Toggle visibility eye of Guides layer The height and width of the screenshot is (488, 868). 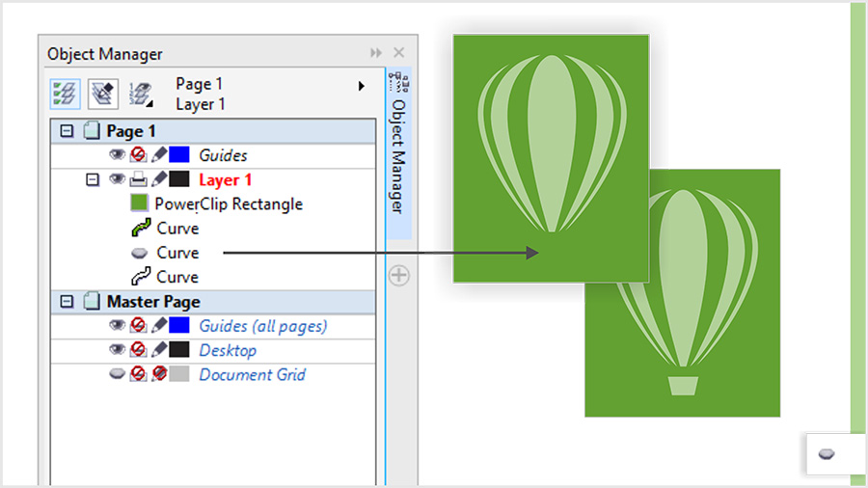tap(118, 155)
